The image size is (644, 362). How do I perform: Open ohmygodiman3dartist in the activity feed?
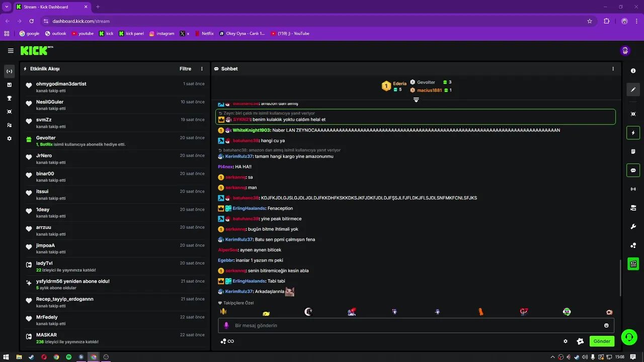tap(115, 87)
